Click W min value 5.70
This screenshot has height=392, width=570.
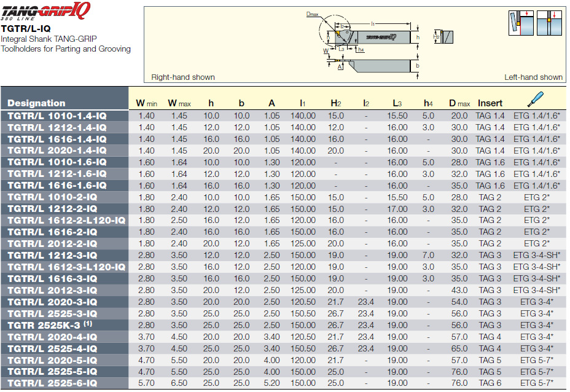(147, 383)
